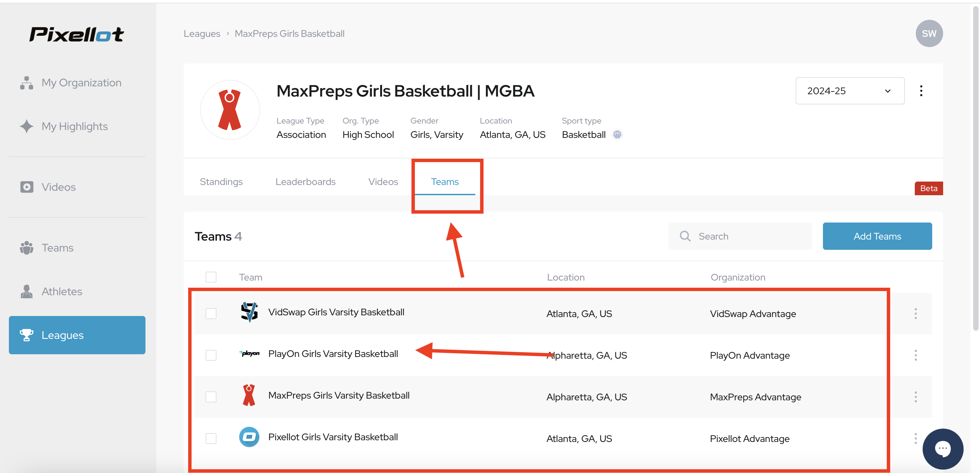Click the Team column header
This screenshot has height=473, width=980.
pos(250,277)
